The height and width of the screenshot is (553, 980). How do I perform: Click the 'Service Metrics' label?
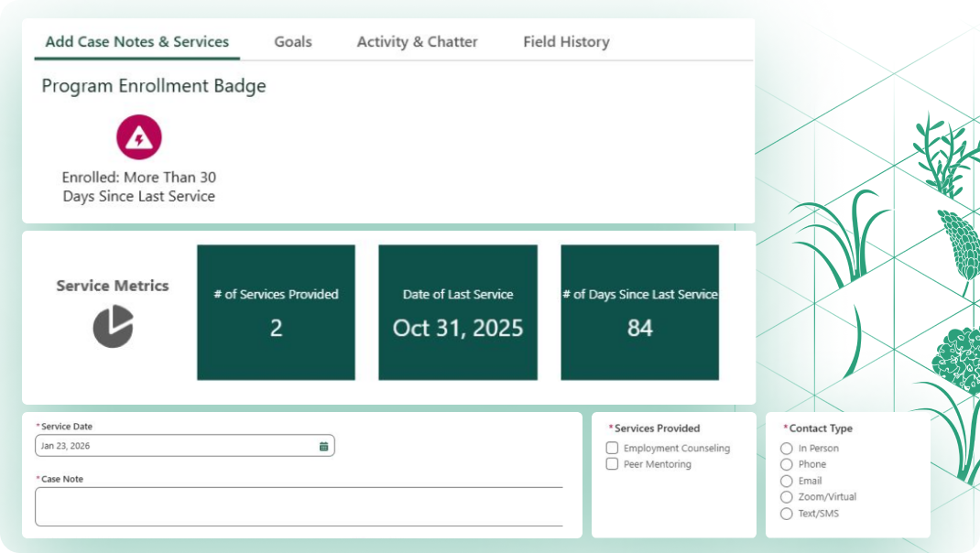(113, 286)
